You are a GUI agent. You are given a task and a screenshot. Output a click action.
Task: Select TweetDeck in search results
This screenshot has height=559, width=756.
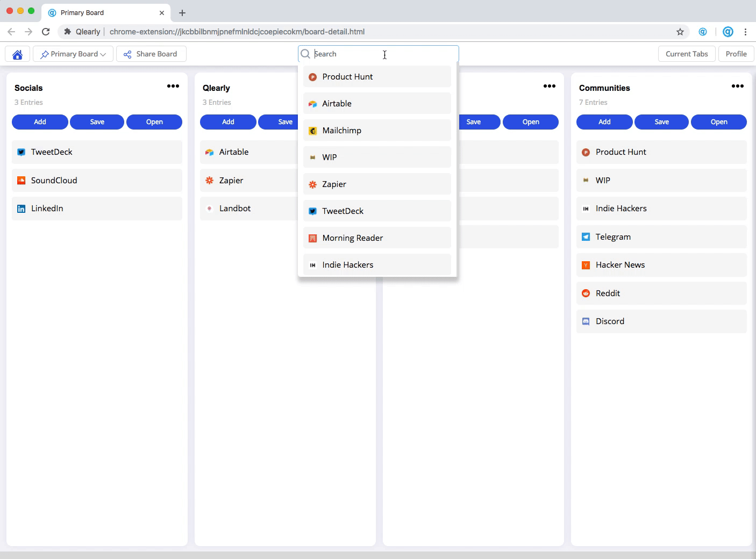(x=377, y=211)
